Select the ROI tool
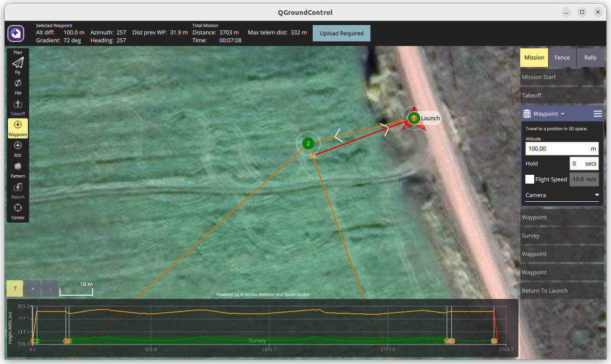611x364 pixels. pyautogui.click(x=18, y=149)
